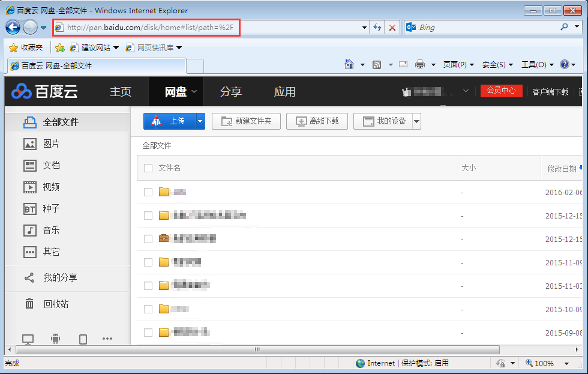Click the read mail icon
The height and width of the screenshot is (374, 588).
[403, 64]
